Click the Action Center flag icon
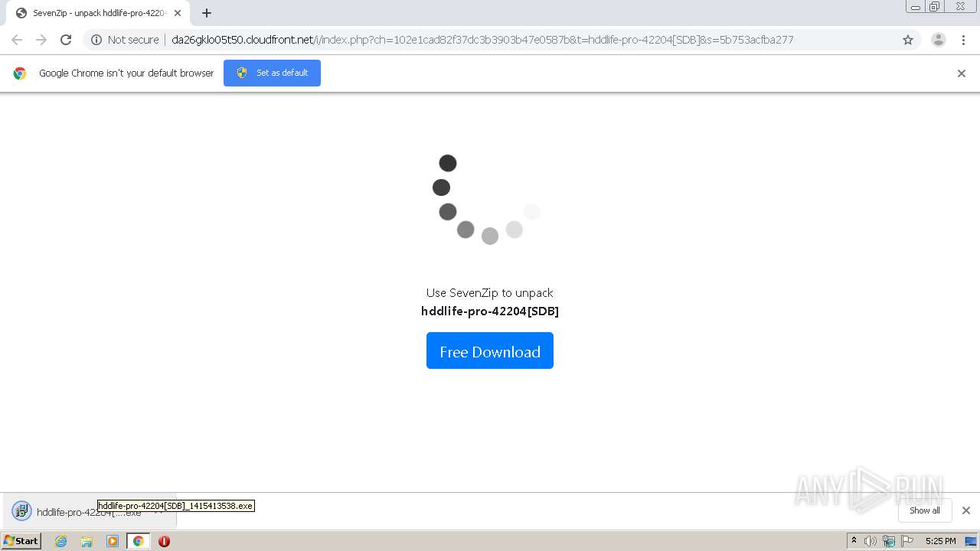 [x=907, y=541]
